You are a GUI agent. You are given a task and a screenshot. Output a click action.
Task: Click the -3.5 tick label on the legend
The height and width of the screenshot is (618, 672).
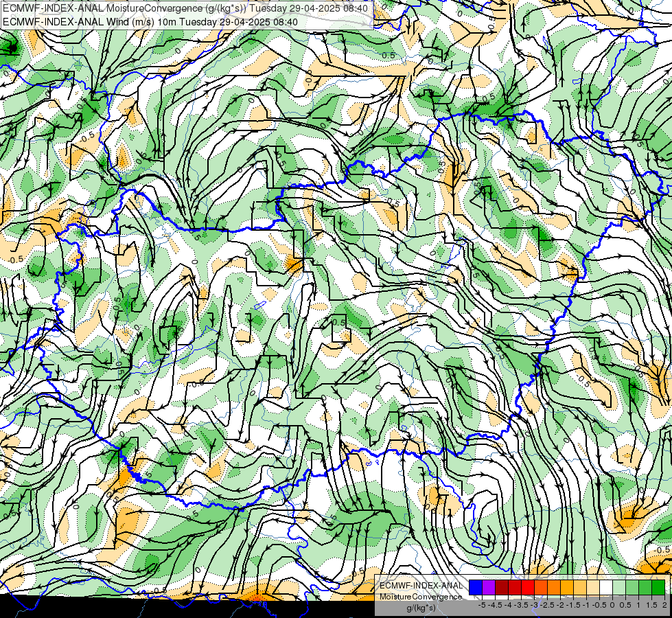(x=521, y=605)
